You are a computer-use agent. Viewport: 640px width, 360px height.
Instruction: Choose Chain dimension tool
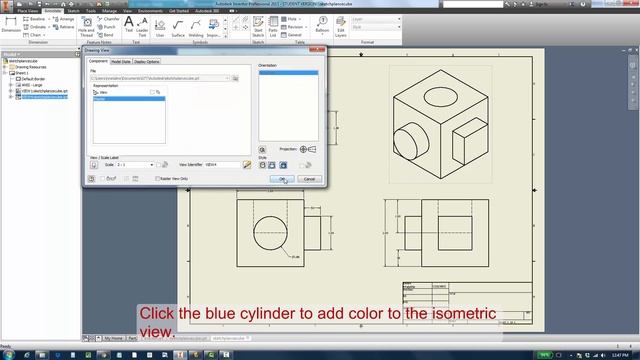[x=32, y=35]
